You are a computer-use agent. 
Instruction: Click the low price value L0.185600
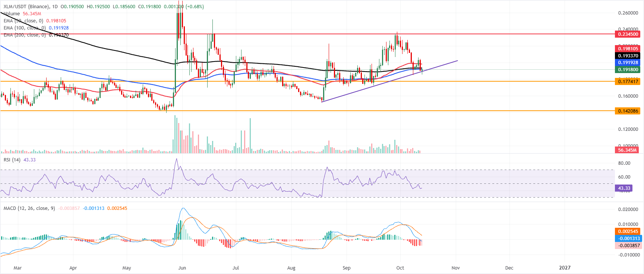(x=124, y=7)
